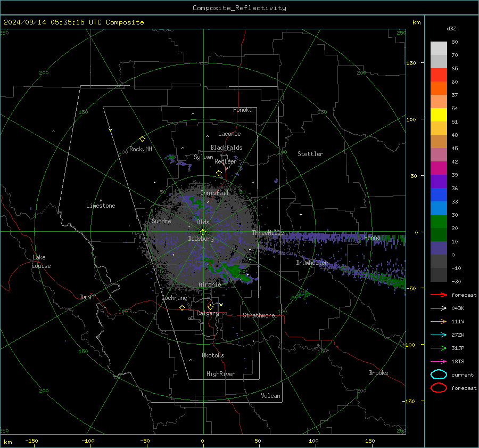Image resolution: width=479 pixels, height=448 pixels.
Task: Click the yellow radar-site diamond at Olds
Action: coord(203,232)
